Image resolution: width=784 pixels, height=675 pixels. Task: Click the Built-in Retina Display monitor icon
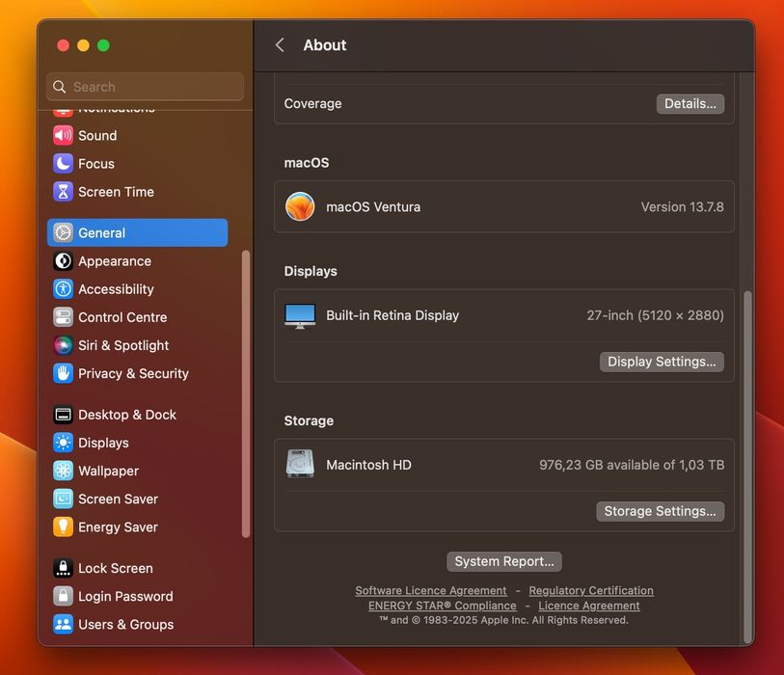(x=300, y=315)
